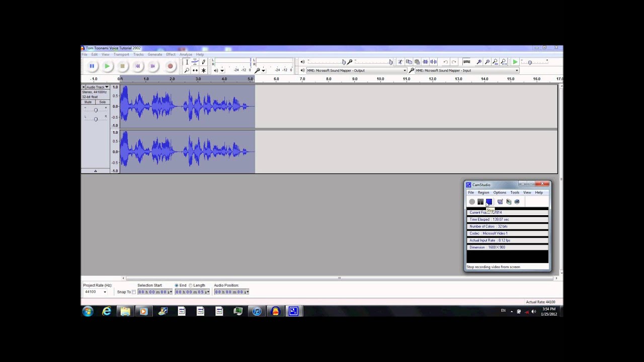Click the Trim audio icon
644x362 pixels.
coord(425,62)
